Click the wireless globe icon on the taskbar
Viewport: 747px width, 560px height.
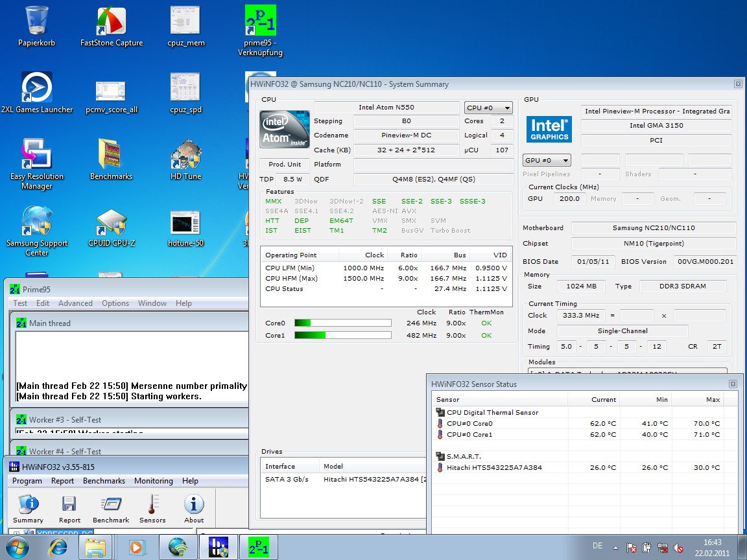pos(178,547)
